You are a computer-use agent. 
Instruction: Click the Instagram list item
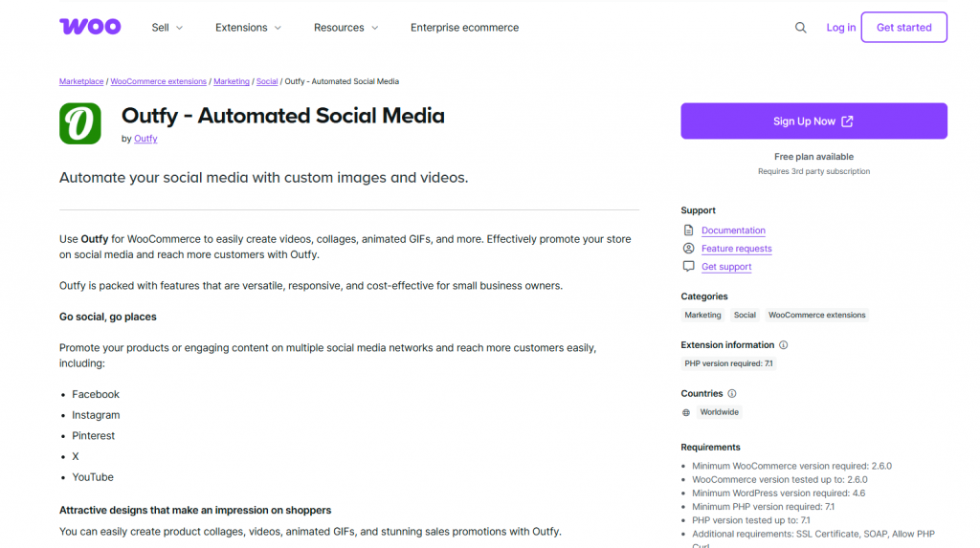[96, 415]
